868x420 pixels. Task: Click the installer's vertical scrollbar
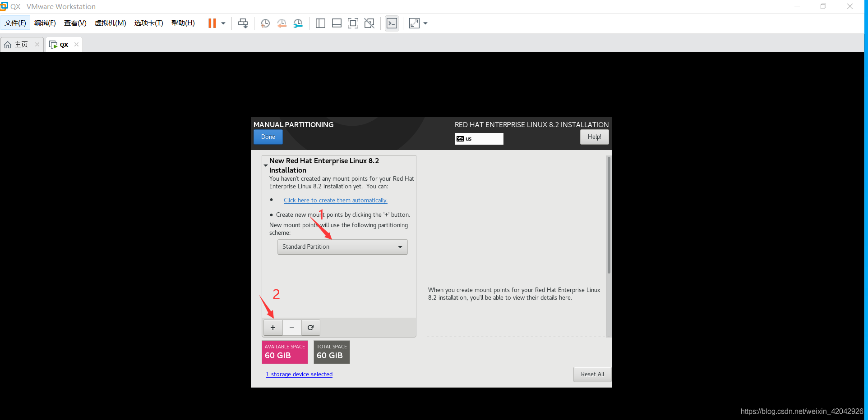pos(609,215)
